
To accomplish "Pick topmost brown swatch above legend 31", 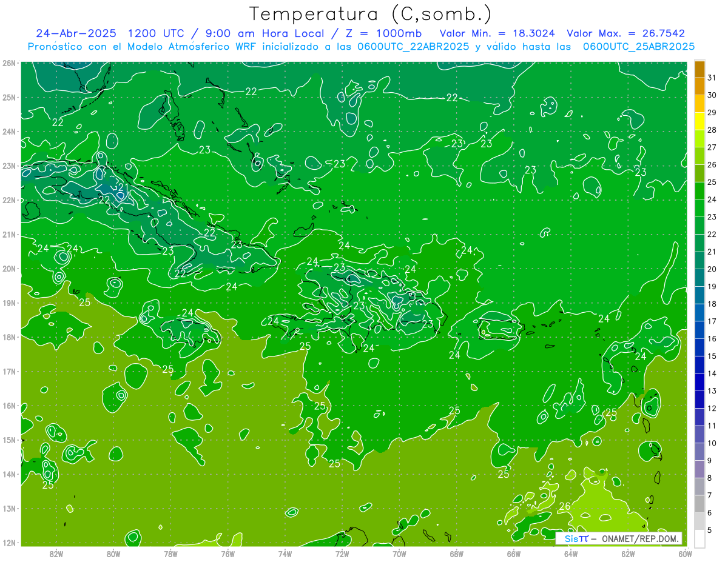I will tap(699, 69).
